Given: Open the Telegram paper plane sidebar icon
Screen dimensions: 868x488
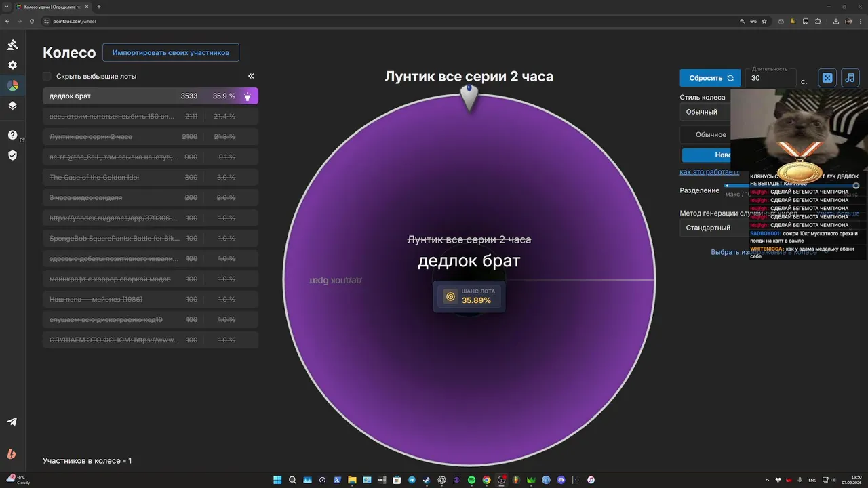Looking at the screenshot, I should click(12, 421).
